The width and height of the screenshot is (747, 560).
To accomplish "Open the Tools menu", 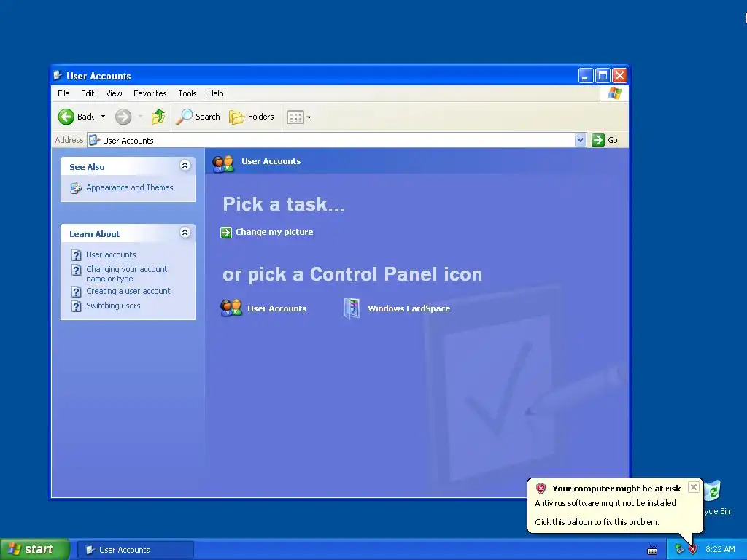I will point(187,93).
